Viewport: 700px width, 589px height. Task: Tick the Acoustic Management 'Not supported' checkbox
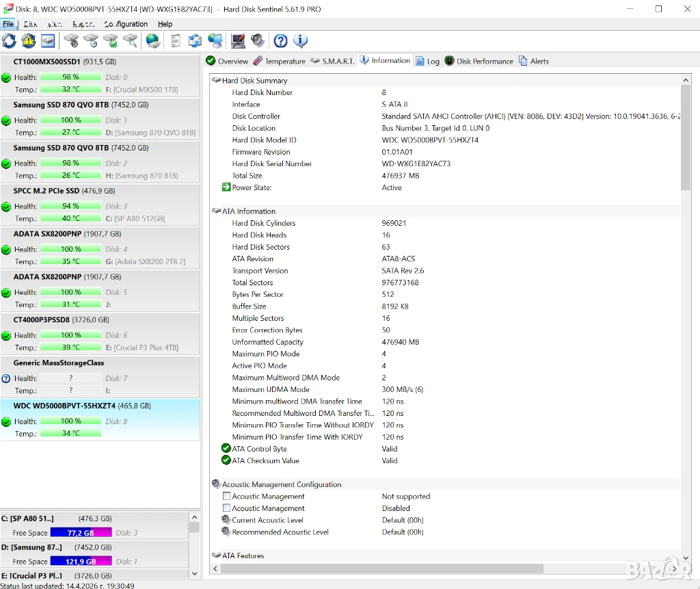point(226,496)
